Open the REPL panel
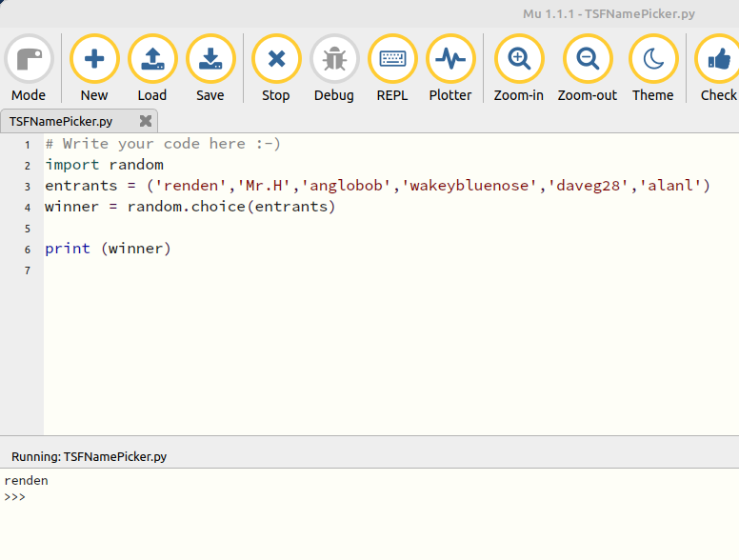 coord(392,60)
